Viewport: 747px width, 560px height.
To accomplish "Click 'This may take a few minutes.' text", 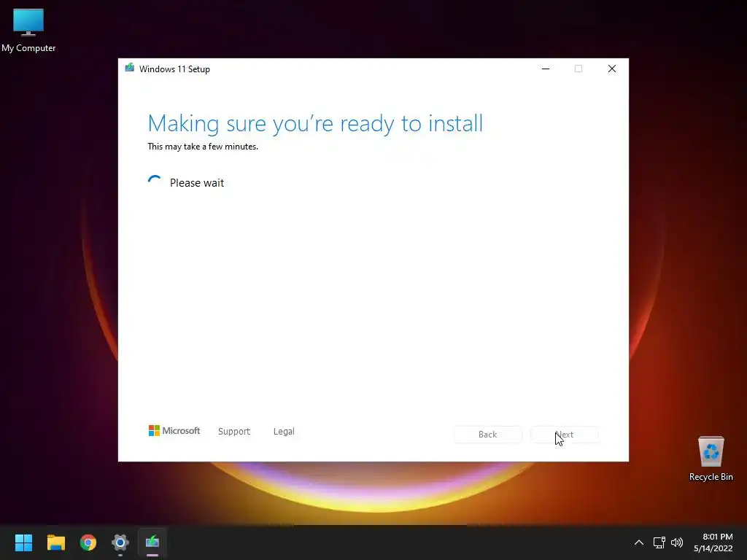I will coord(203,147).
